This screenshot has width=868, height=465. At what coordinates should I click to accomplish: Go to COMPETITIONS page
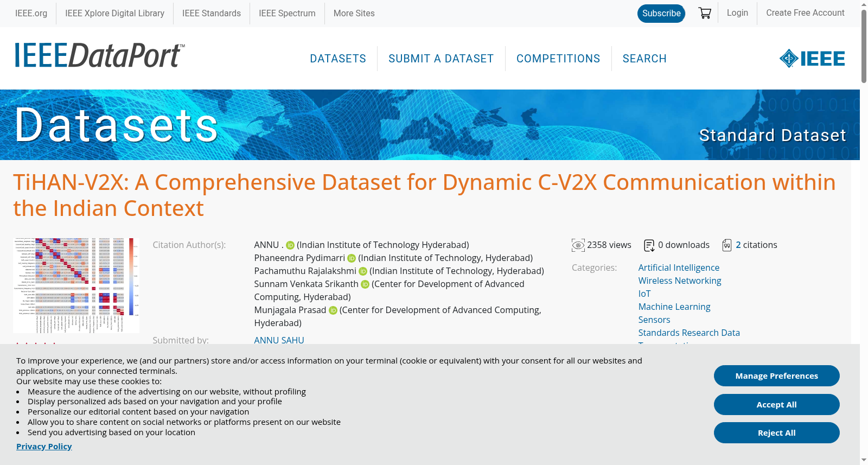tap(558, 59)
